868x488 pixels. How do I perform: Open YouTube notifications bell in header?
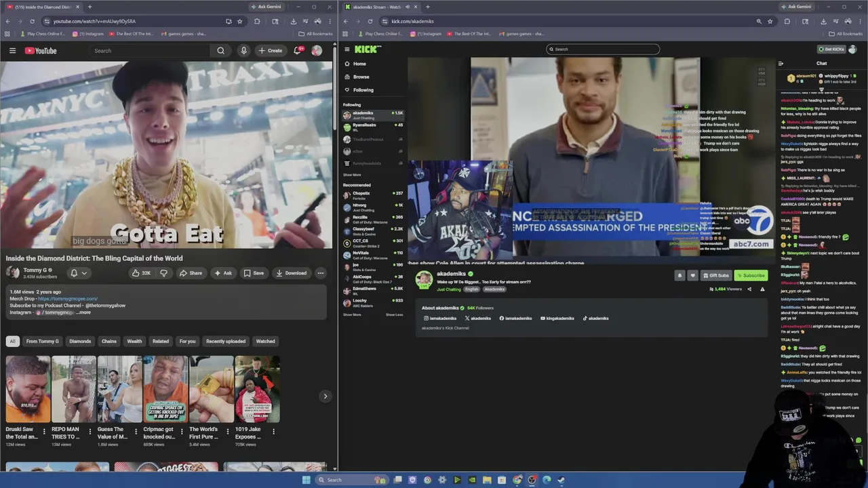tap(297, 51)
